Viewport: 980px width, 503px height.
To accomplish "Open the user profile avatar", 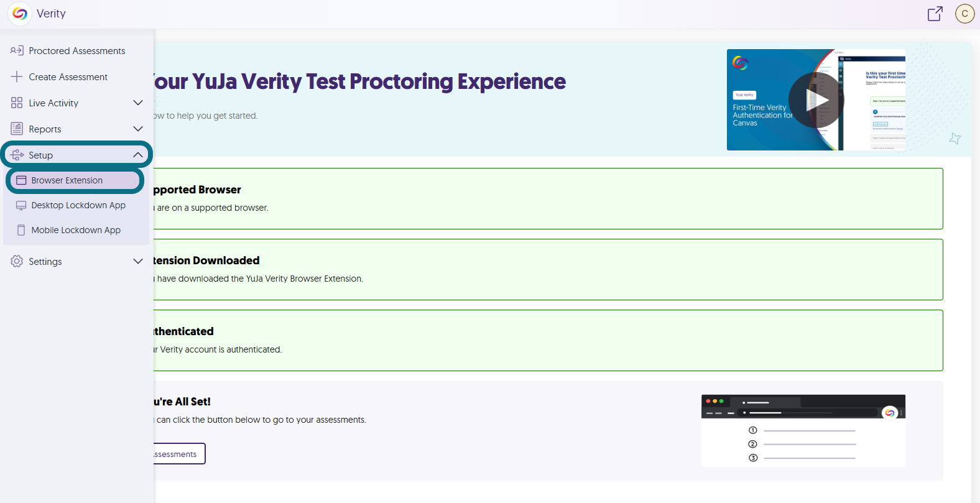I will click(964, 14).
